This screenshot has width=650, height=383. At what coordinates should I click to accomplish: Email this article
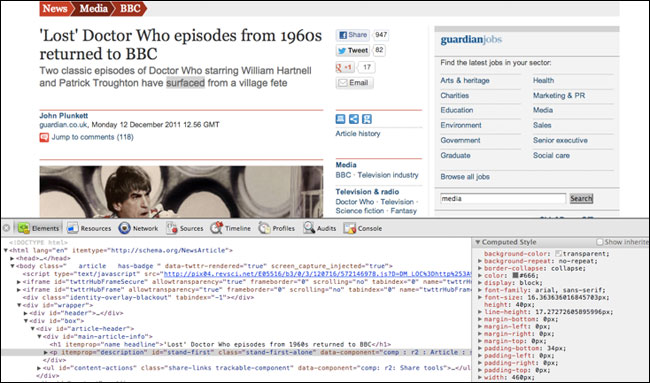coord(354,83)
